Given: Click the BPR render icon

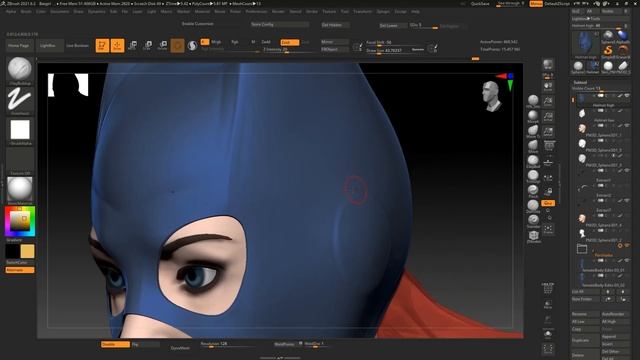Looking at the screenshot, I should pos(548,64).
